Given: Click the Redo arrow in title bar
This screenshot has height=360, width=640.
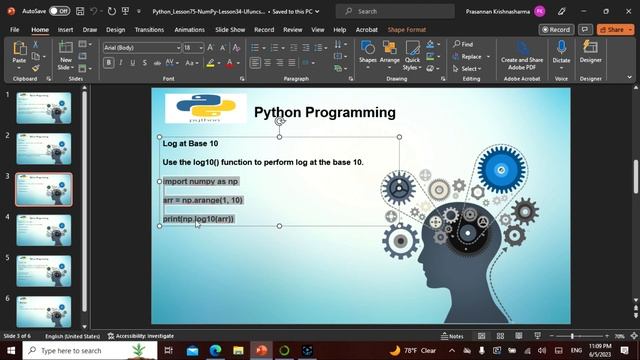Looking at the screenshot, I should [x=111, y=11].
